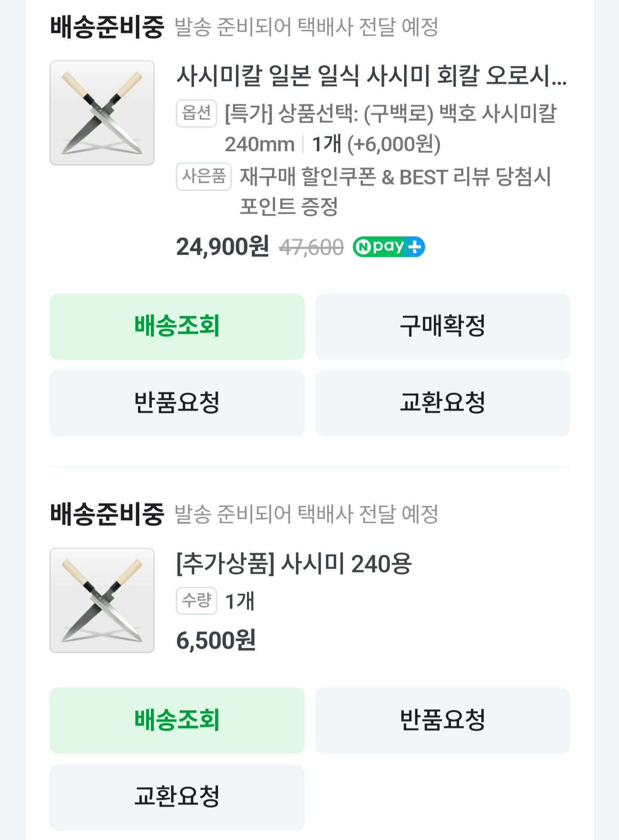
Task: Open product title 사시미칼 일본 일식 사시미 회칼
Action: tap(371, 76)
